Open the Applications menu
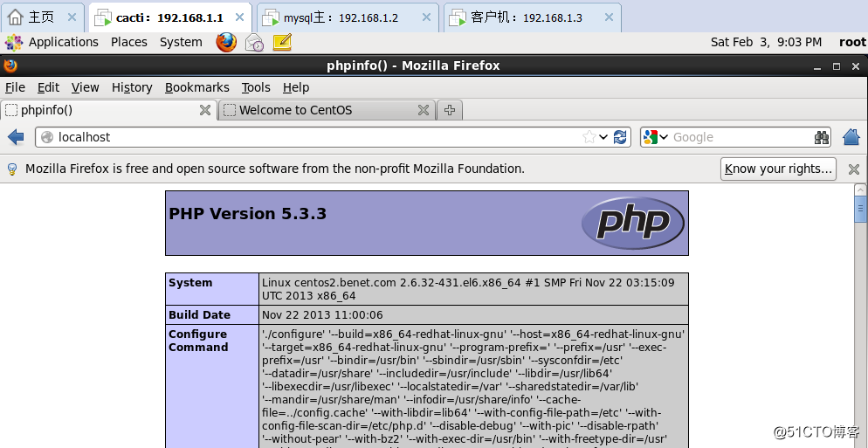The image size is (868, 448). (64, 42)
